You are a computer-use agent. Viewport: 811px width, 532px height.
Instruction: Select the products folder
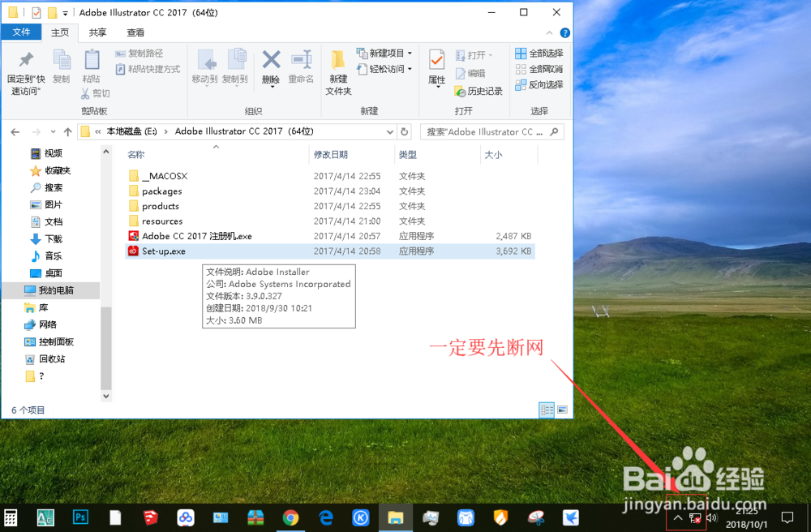[330, 206]
